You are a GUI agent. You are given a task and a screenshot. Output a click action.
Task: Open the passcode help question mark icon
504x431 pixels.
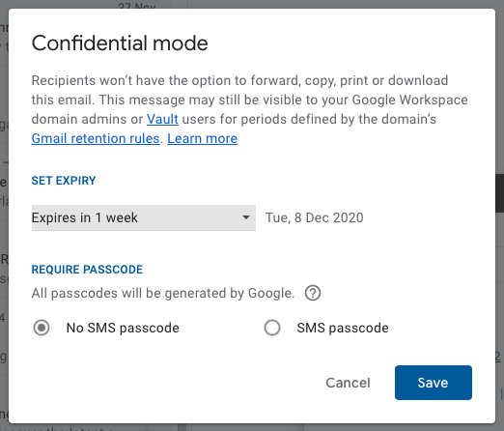pyautogui.click(x=313, y=293)
